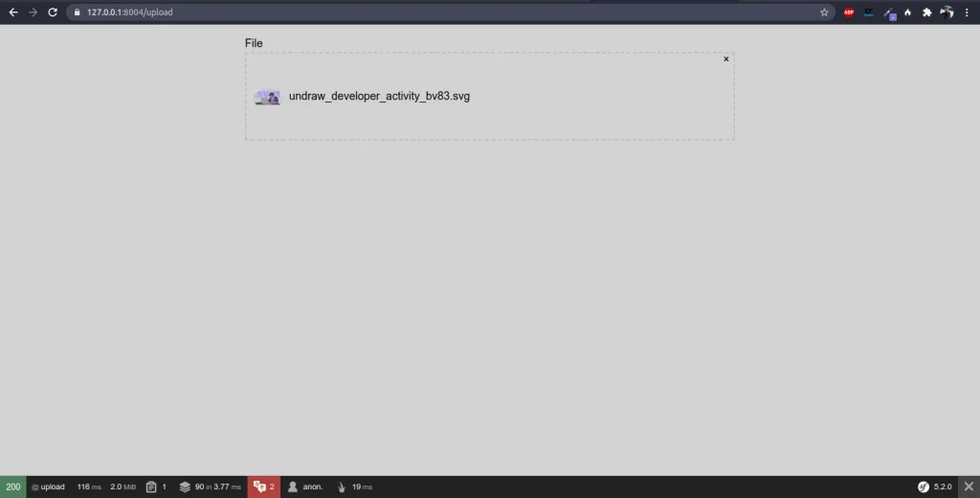Click the flame extension icon

(x=907, y=12)
